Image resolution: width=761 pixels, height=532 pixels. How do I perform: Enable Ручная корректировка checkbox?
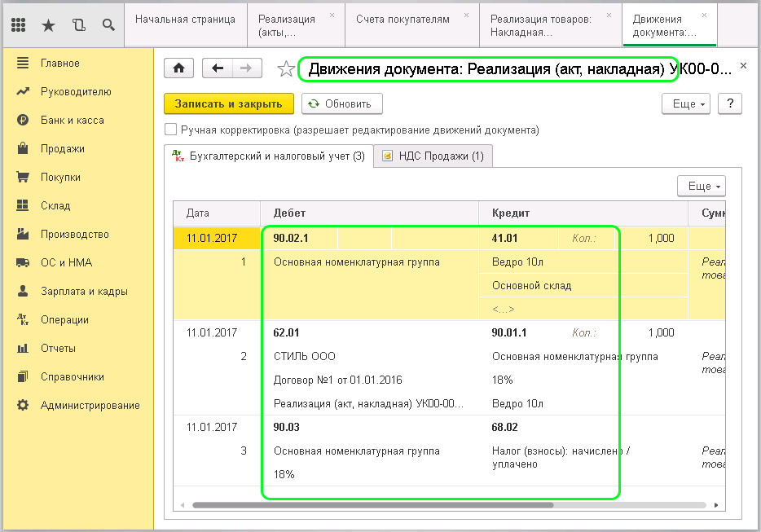170,130
